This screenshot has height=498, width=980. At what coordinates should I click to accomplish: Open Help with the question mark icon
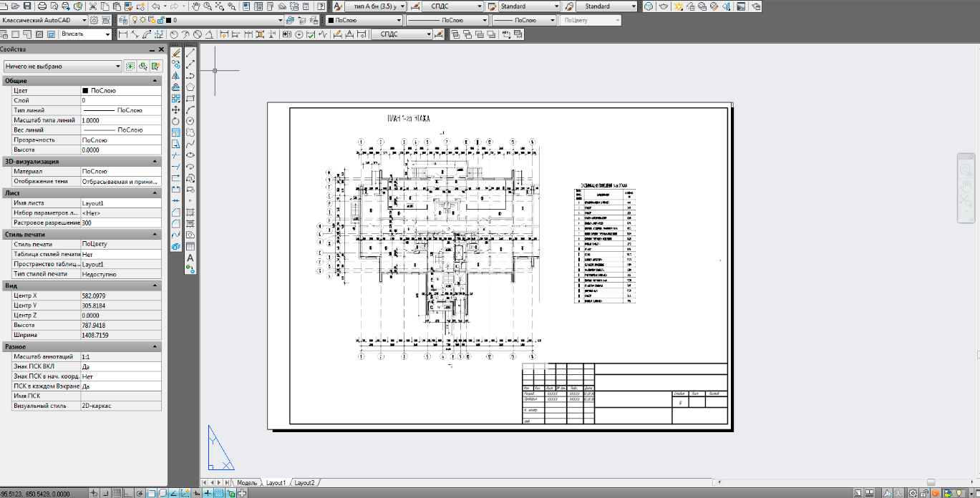tap(321, 6)
